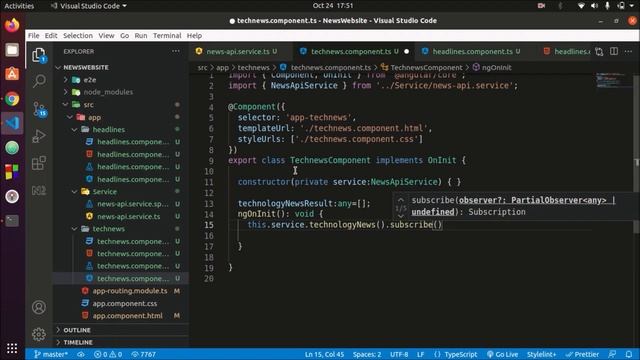Change encoding via UTF-8 status item
Screen dimensions: 640x360
point(399,354)
